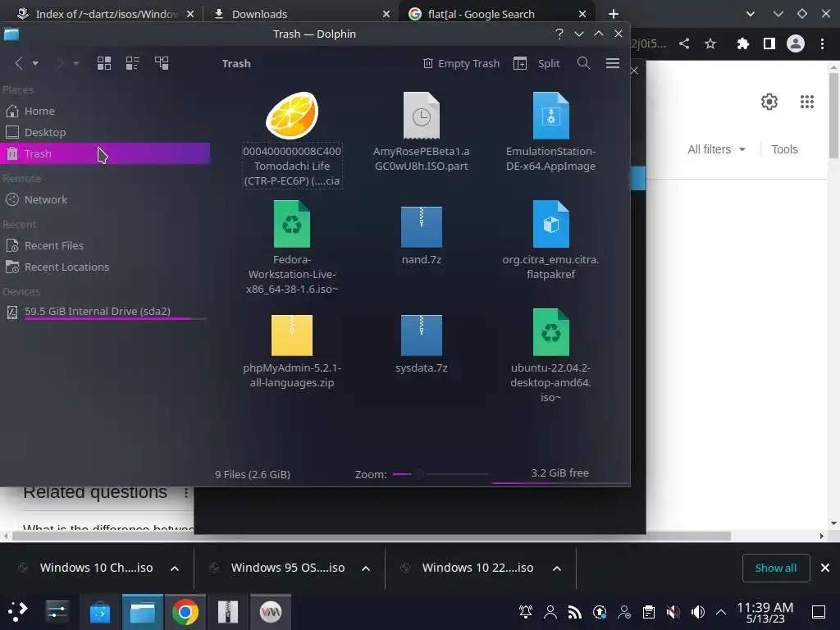Image resolution: width=840 pixels, height=630 pixels.
Task: Open Dolphin hamburger menu
Action: 613,63
